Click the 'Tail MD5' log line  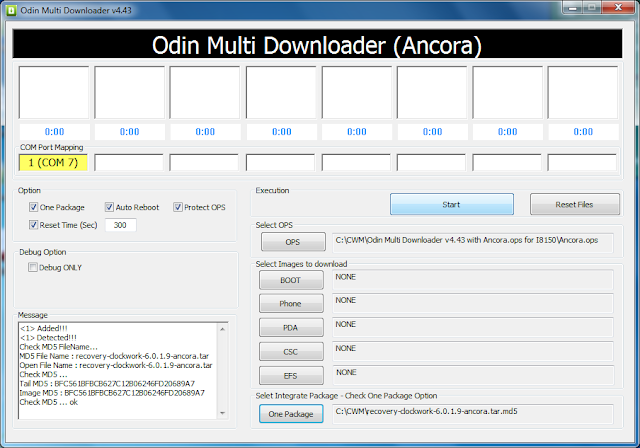pos(107,384)
